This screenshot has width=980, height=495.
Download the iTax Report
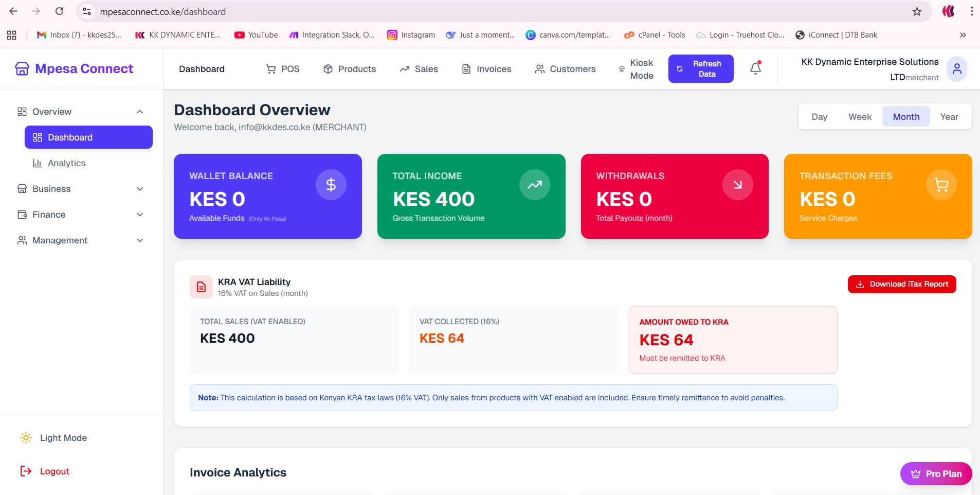click(x=901, y=284)
